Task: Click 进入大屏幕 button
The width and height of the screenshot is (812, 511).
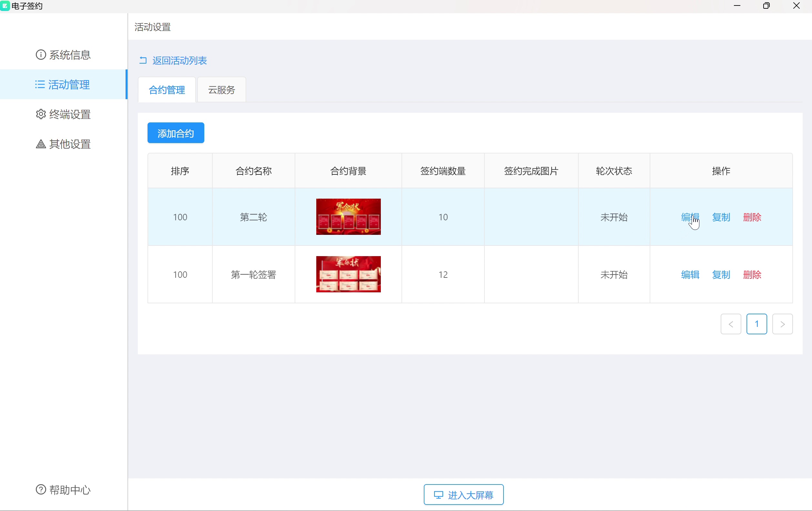Action: 464,495
